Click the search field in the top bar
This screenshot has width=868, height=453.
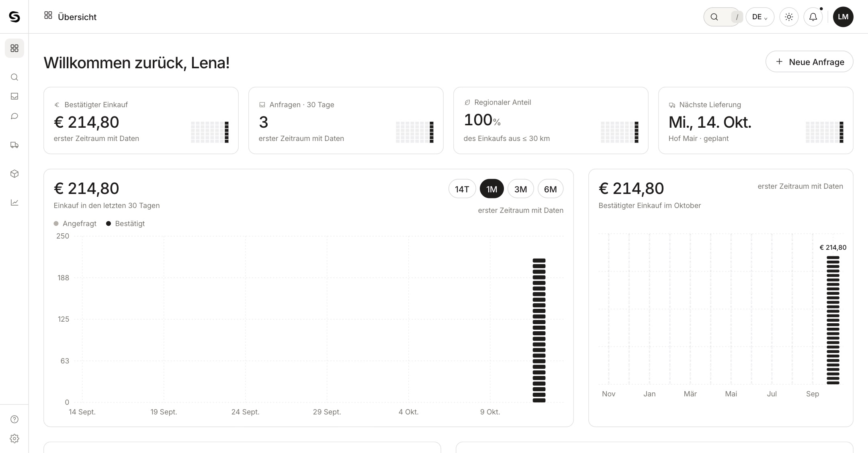pyautogui.click(x=722, y=17)
